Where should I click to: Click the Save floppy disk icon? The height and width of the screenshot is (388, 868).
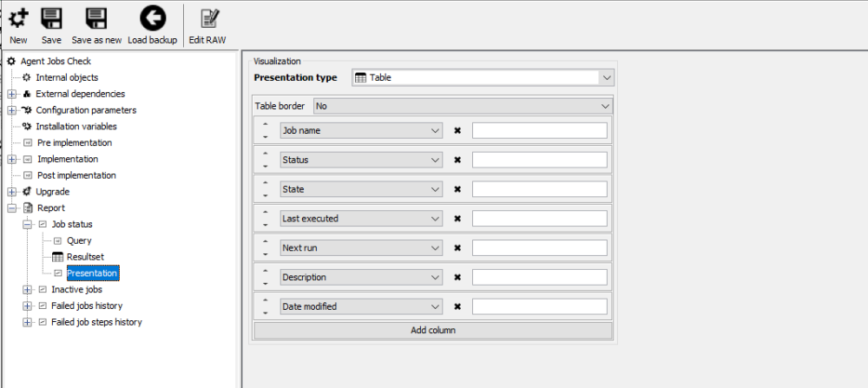click(x=51, y=18)
